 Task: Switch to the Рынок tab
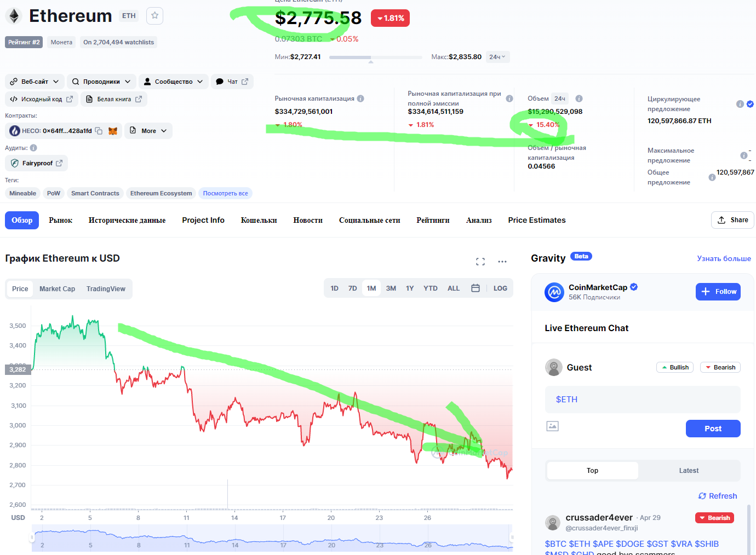point(61,220)
